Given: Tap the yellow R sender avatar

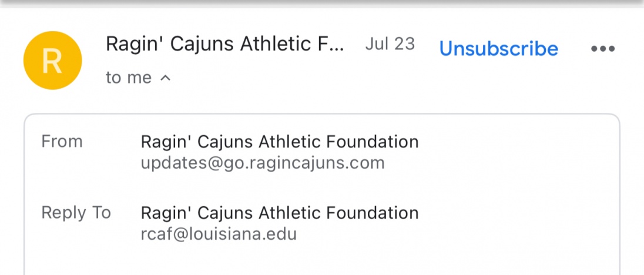Looking at the screenshot, I should (x=52, y=61).
